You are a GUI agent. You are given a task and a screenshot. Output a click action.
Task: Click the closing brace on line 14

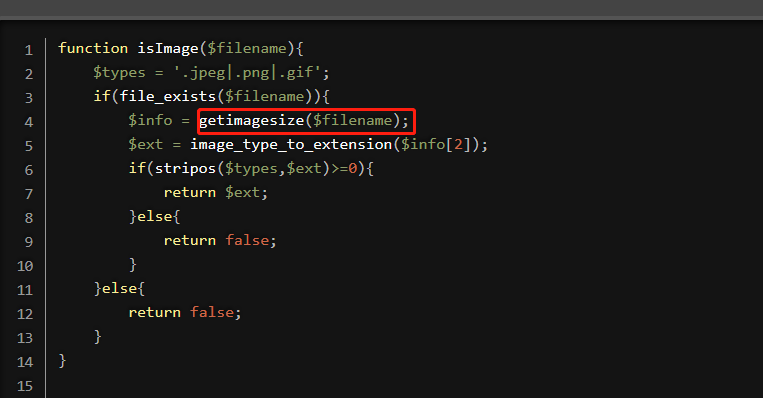coord(62,361)
